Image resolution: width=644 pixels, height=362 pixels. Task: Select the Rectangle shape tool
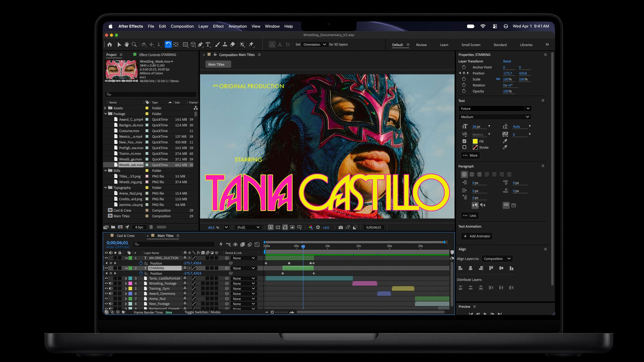tap(185, 44)
